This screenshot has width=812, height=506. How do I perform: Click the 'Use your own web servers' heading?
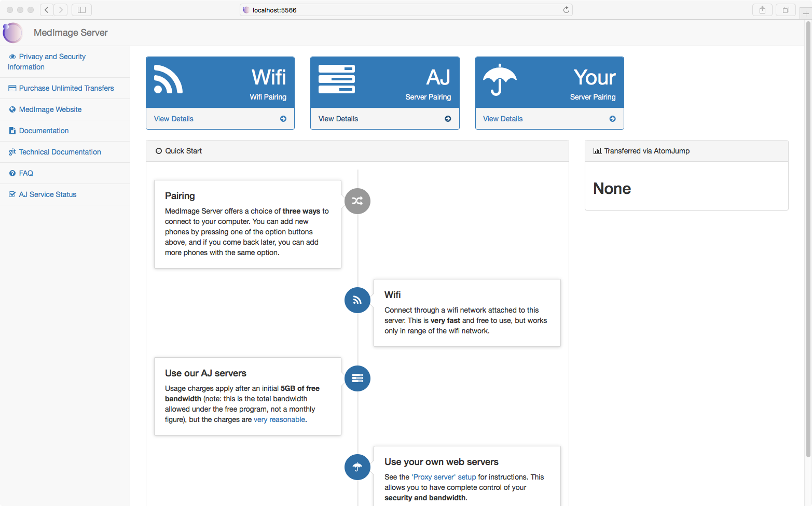coord(442,462)
